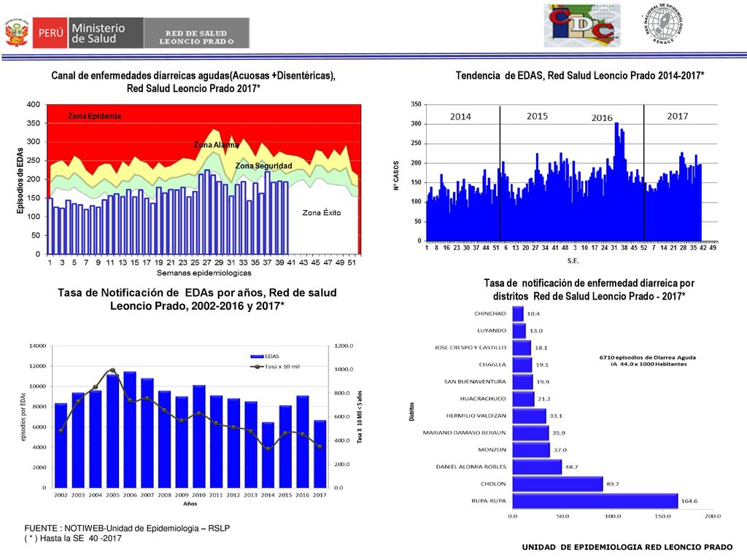Screen dimensions: 747x560
Task: Click the RUPA-RUPA bar
Action: [595, 501]
